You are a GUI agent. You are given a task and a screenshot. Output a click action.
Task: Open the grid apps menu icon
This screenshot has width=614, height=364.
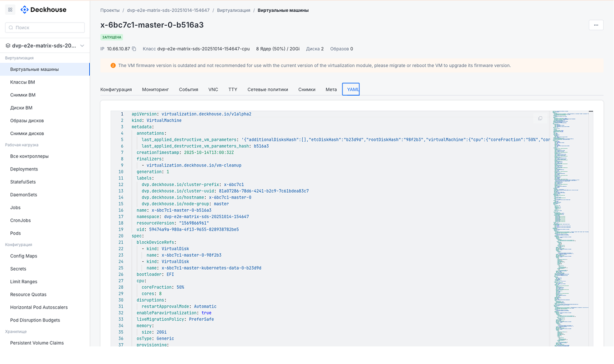click(10, 9)
